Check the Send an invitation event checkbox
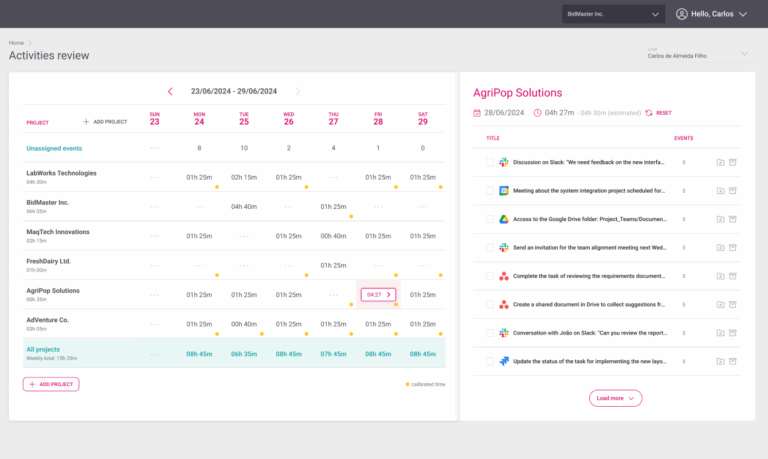 pos(490,247)
